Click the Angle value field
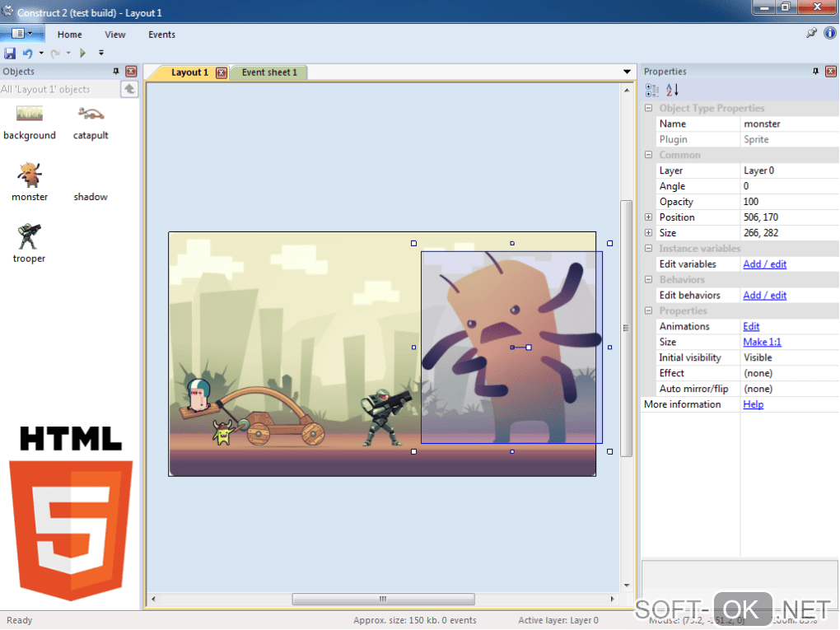840x630 pixels. click(789, 186)
